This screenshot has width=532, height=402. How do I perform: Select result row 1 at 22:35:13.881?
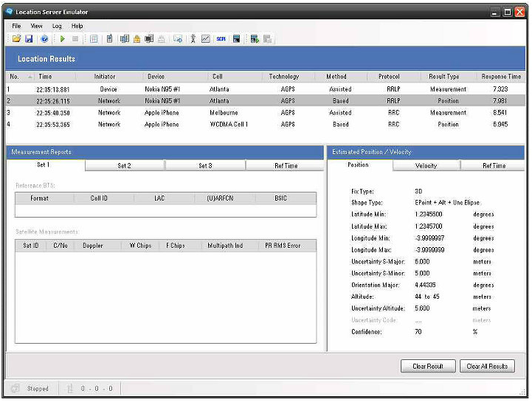(266, 89)
